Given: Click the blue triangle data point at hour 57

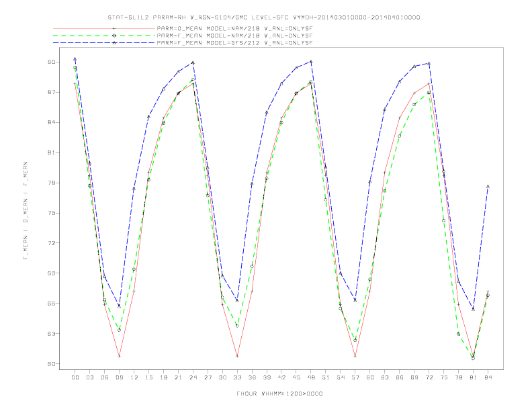Looking at the screenshot, I should tap(355, 300).
